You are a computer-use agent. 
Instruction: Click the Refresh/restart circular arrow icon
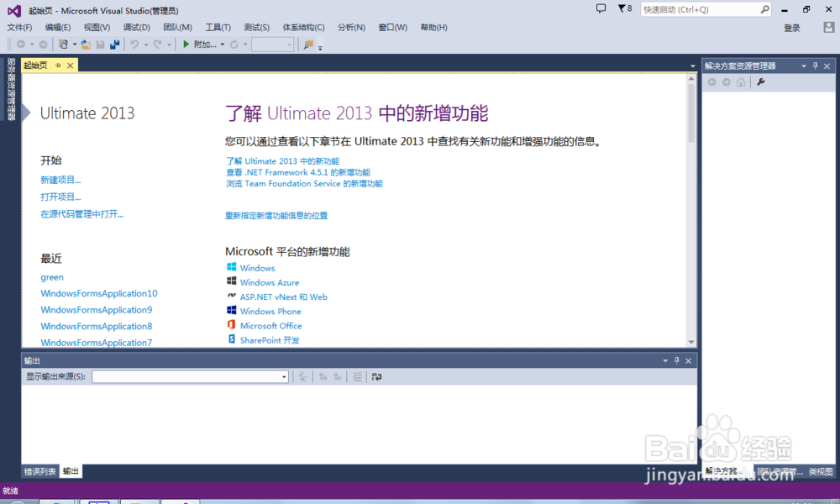coord(234,45)
